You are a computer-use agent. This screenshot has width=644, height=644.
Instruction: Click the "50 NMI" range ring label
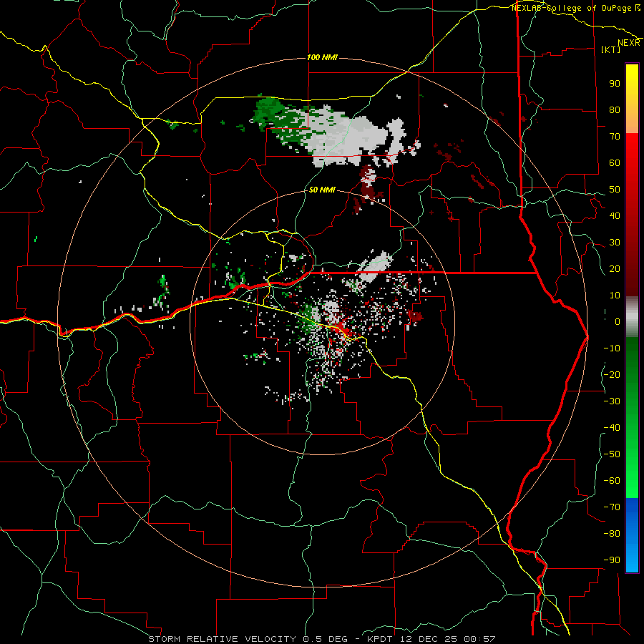click(x=322, y=190)
